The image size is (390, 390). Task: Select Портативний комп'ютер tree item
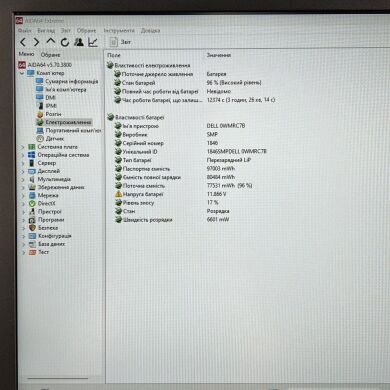69,130
